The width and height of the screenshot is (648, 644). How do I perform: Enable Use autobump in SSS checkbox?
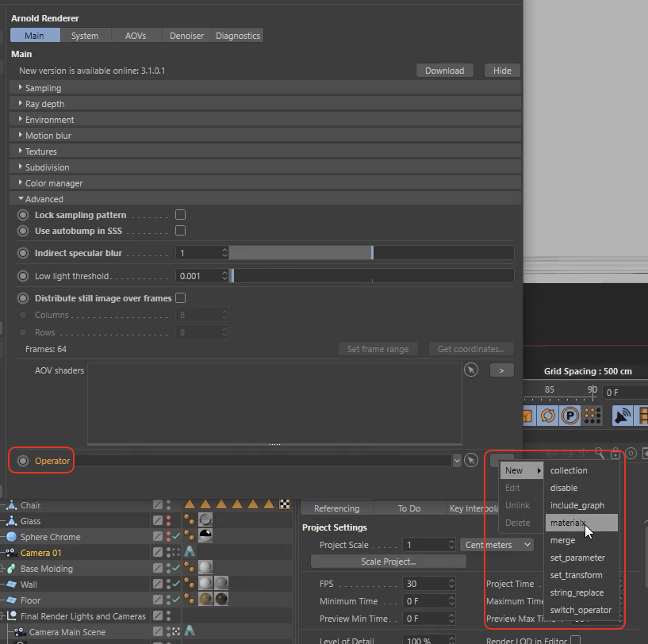180,230
